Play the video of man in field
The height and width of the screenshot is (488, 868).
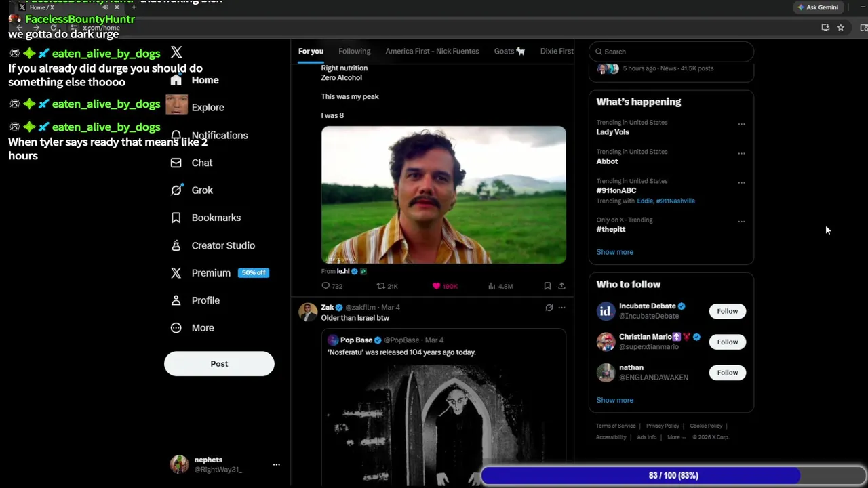(443, 195)
